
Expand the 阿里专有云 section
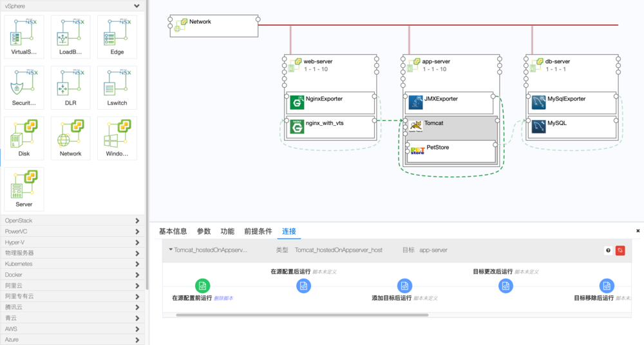(x=137, y=297)
